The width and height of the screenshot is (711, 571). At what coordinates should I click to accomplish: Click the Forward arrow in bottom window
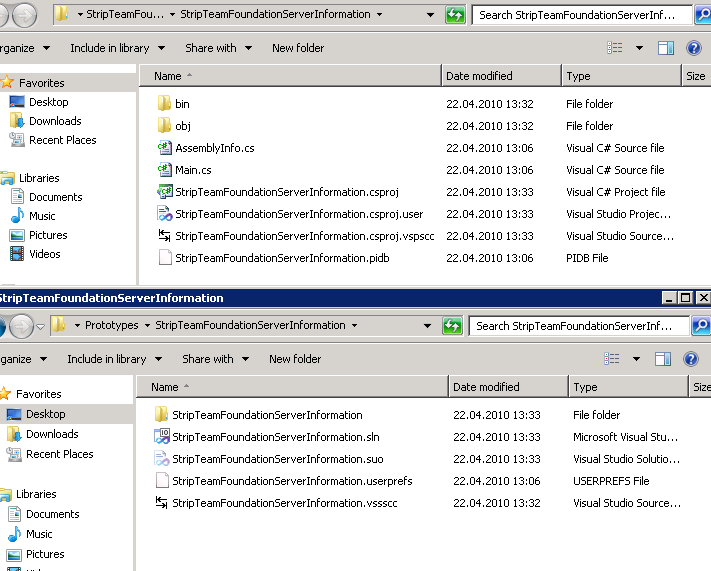[x=21, y=326]
